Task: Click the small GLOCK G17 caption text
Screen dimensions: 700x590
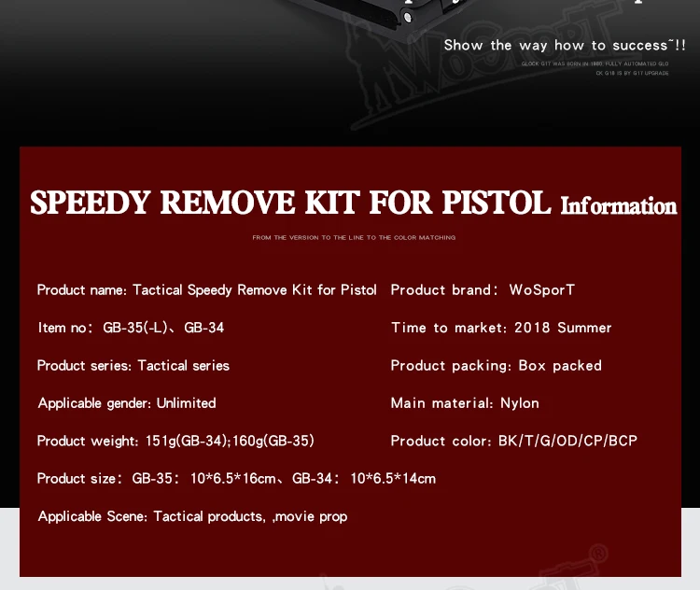Action: tap(595, 68)
